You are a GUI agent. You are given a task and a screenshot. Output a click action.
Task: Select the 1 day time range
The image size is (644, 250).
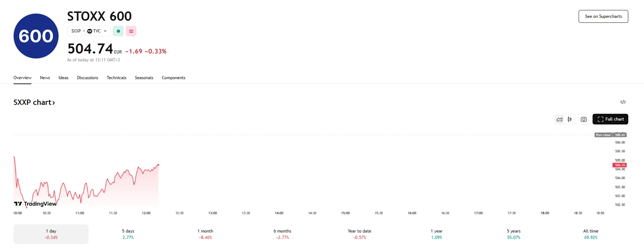pyautogui.click(x=51, y=234)
